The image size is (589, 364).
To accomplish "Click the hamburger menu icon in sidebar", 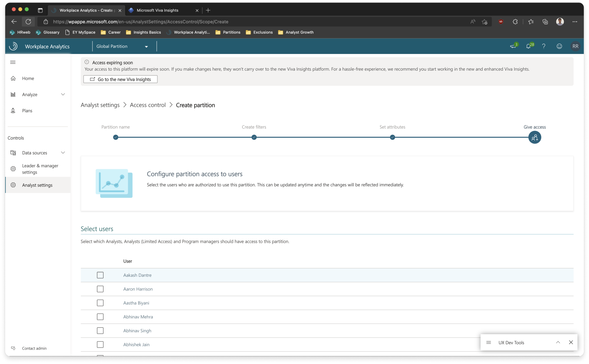I will pos(13,62).
